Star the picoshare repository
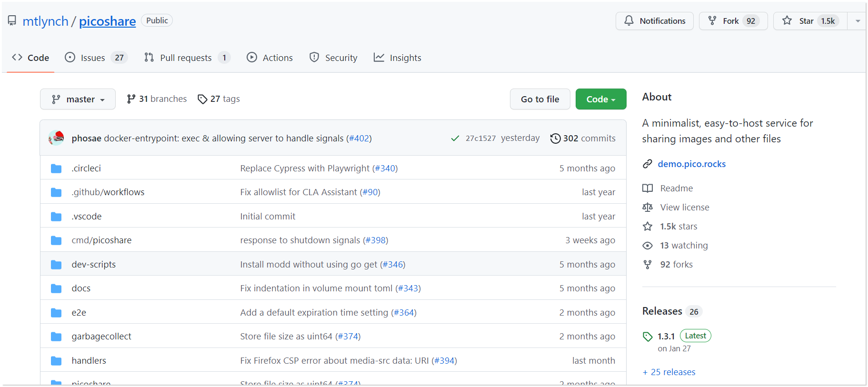 click(810, 21)
